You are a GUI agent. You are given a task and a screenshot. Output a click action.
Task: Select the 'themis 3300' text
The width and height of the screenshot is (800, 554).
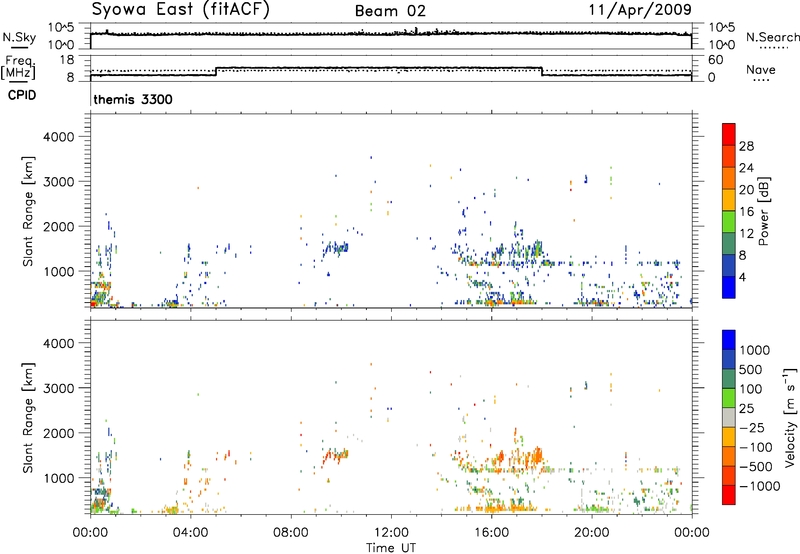click(133, 99)
